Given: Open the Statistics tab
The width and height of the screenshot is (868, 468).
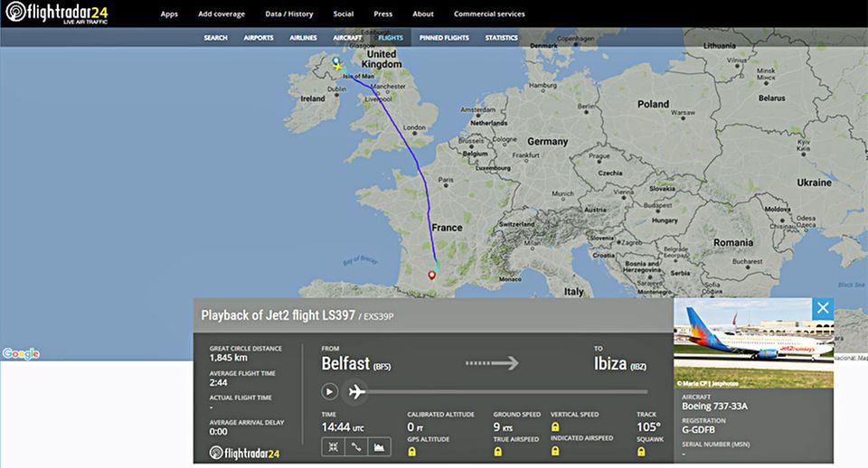Looking at the screenshot, I should click(x=501, y=38).
